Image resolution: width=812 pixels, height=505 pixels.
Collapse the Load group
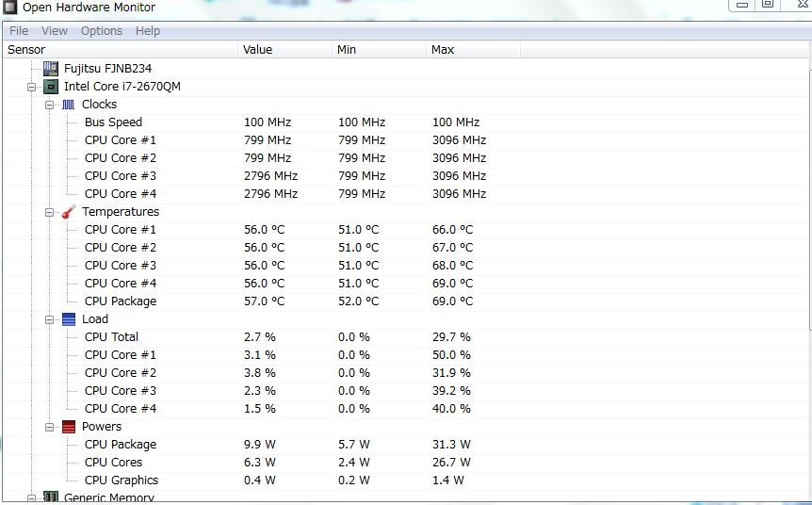49,319
